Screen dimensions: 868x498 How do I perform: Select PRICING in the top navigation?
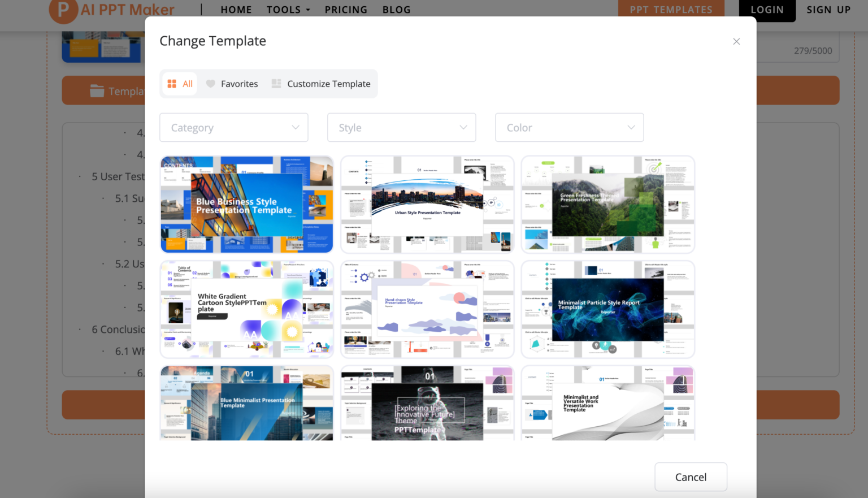pos(346,10)
